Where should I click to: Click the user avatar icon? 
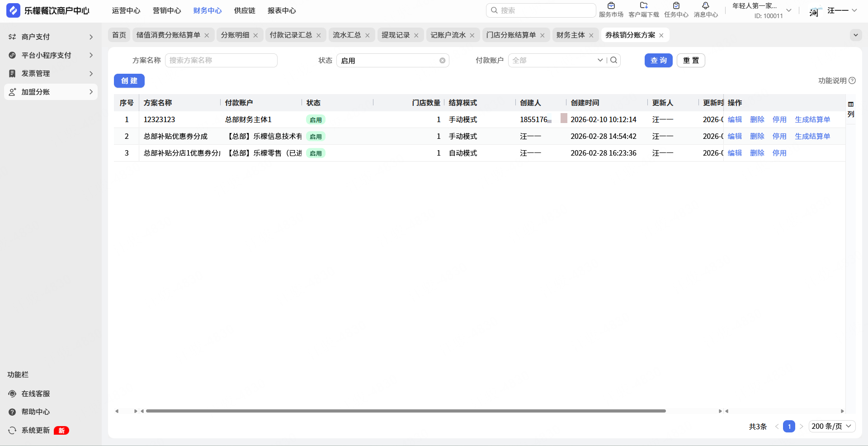pos(815,10)
